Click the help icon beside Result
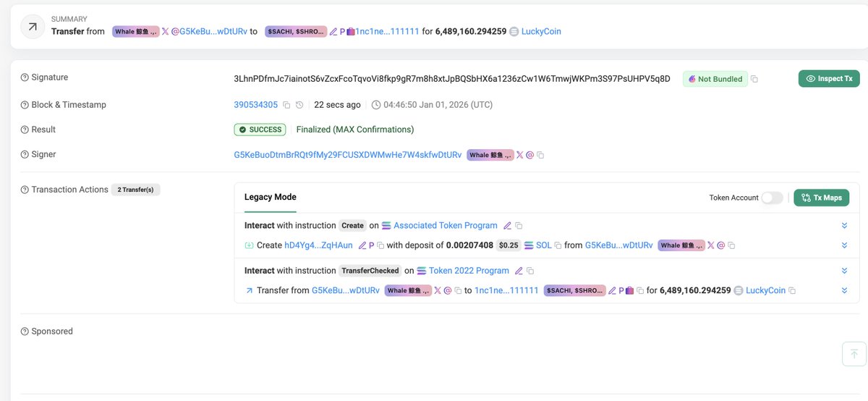This screenshot has height=401, width=868. [x=25, y=130]
